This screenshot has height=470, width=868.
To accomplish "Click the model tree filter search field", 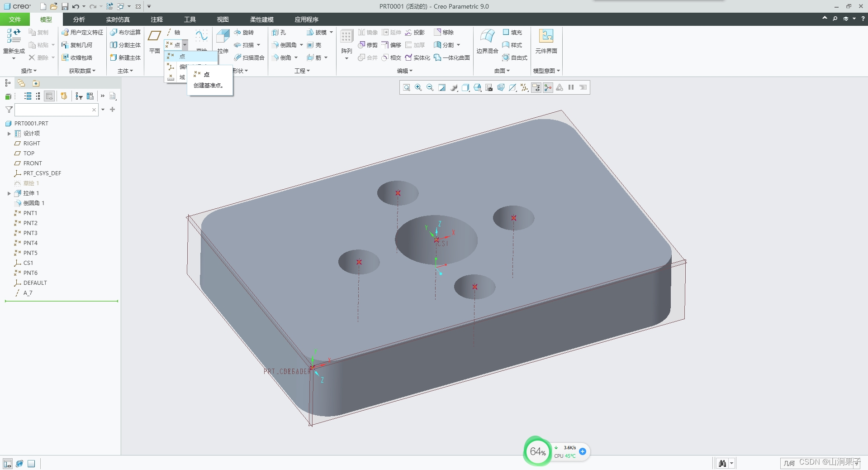I will tap(57, 110).
